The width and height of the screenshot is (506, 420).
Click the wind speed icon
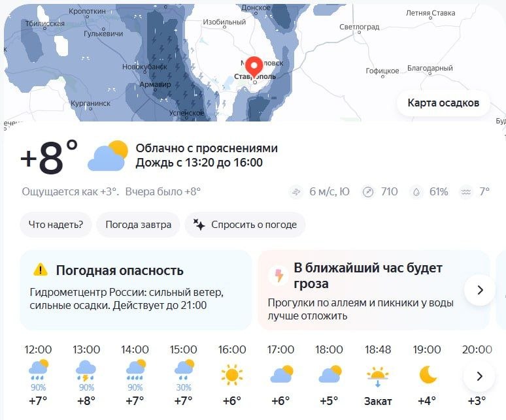tap(297, 192)
